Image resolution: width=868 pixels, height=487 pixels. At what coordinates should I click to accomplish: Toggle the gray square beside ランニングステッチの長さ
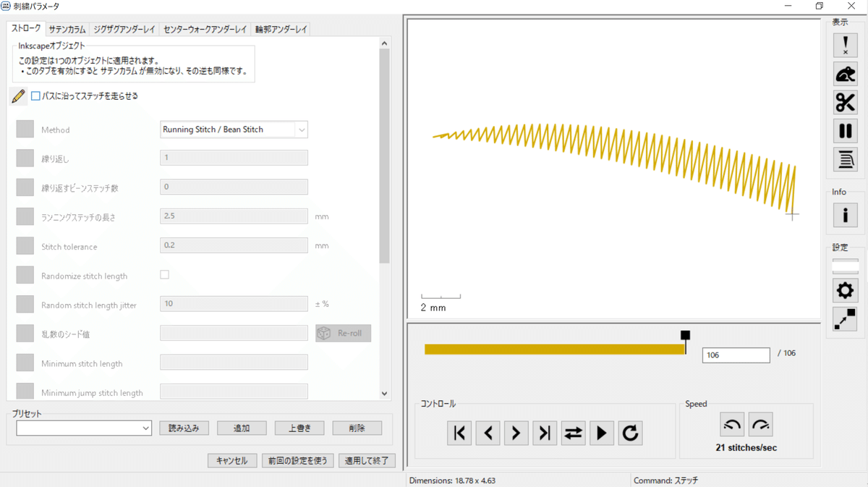[25, 216]
